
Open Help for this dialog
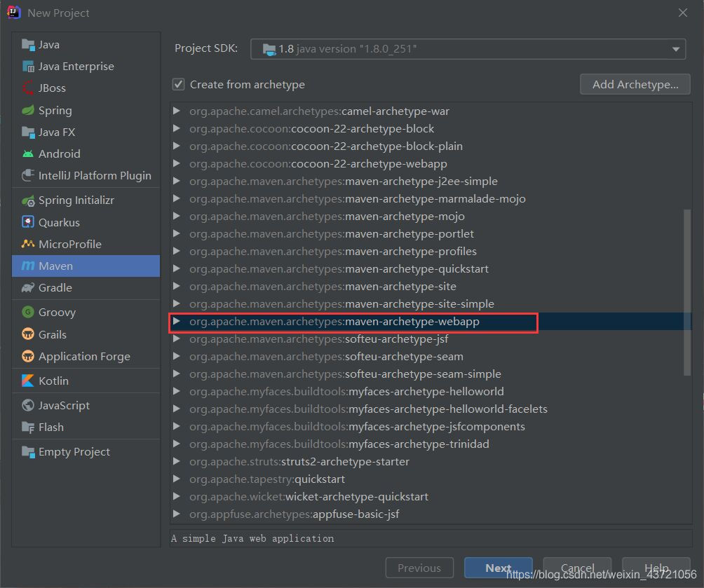click(x=656, y=568)
